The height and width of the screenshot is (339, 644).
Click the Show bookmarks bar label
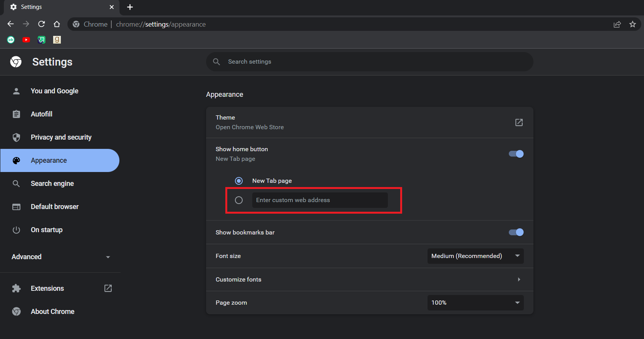[245, 233]
